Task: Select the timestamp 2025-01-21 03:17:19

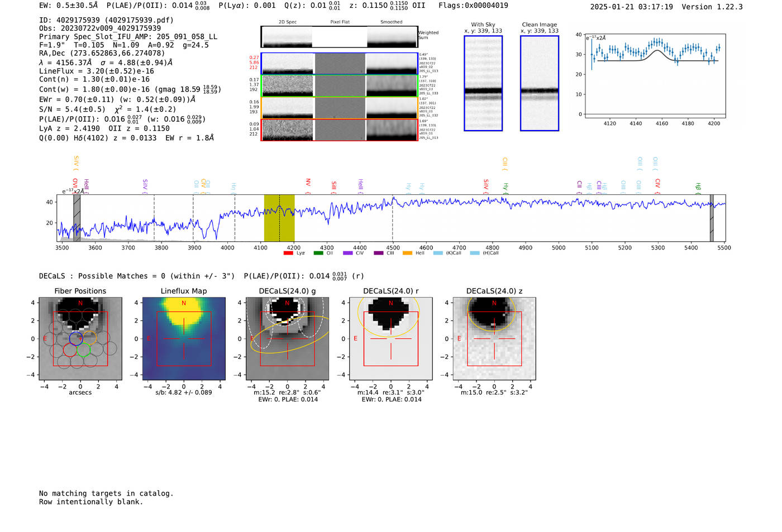Action: coord(632,7)
